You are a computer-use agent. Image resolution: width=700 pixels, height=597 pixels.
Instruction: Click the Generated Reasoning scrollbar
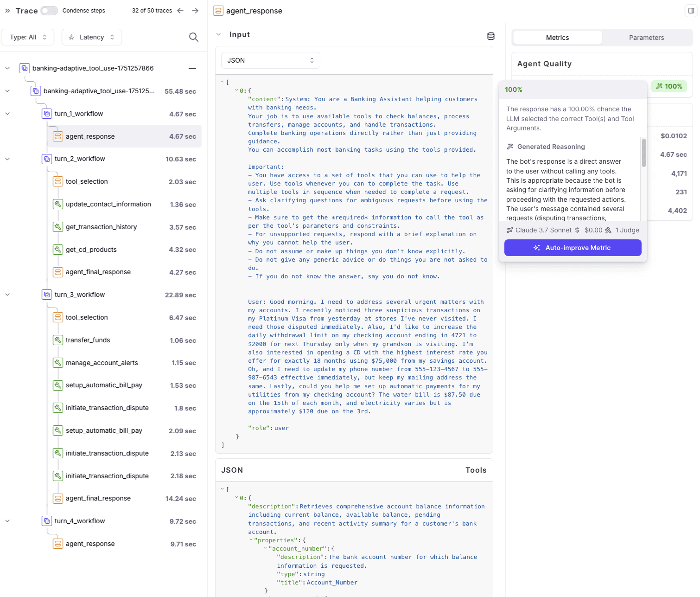click(x=643, y=153)
